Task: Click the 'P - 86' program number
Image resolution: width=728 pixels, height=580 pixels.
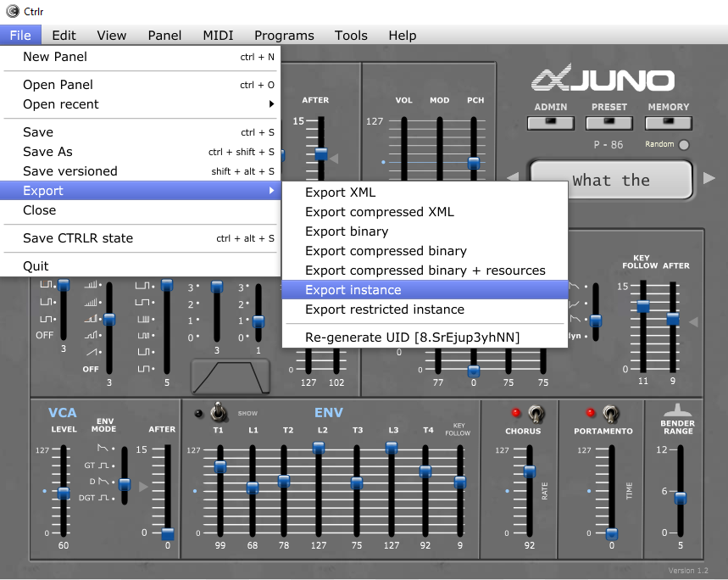Action: [609, 145]
